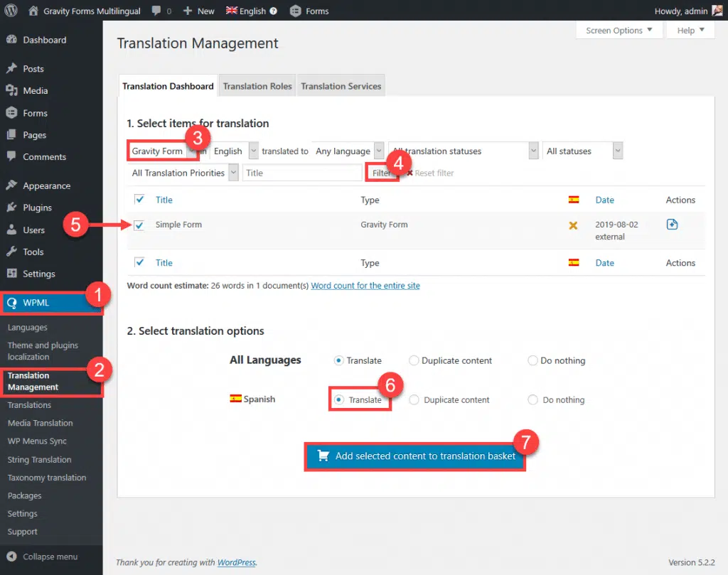
Task: Open the comments bubble icon in admin bar
Action: 156,11
